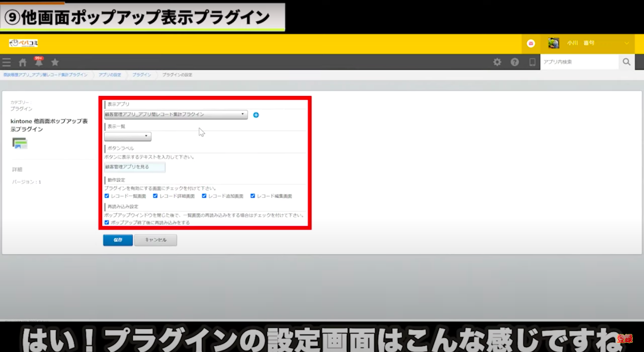This screenshot has height=352, width=644.
Task: Open the help question mark icon
Action: (515, 62)
